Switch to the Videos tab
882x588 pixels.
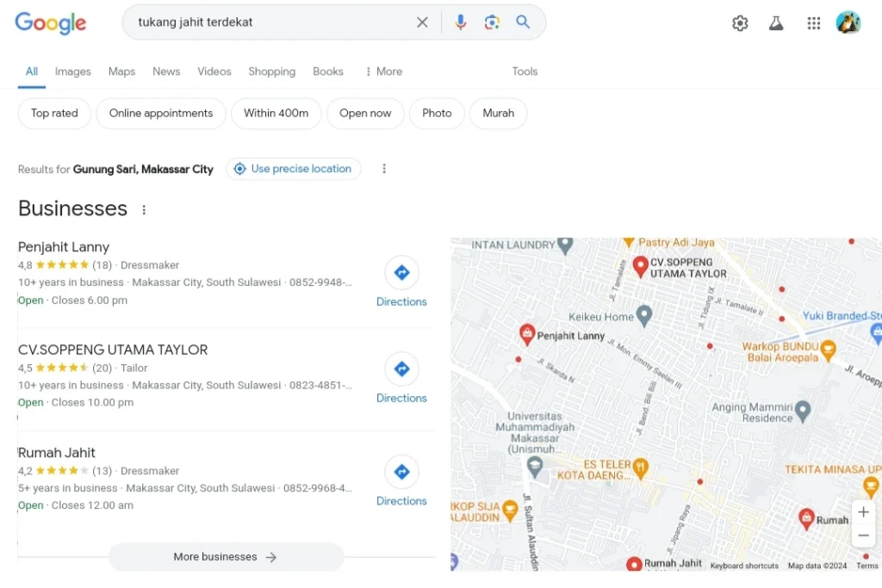tap(214, 71)
